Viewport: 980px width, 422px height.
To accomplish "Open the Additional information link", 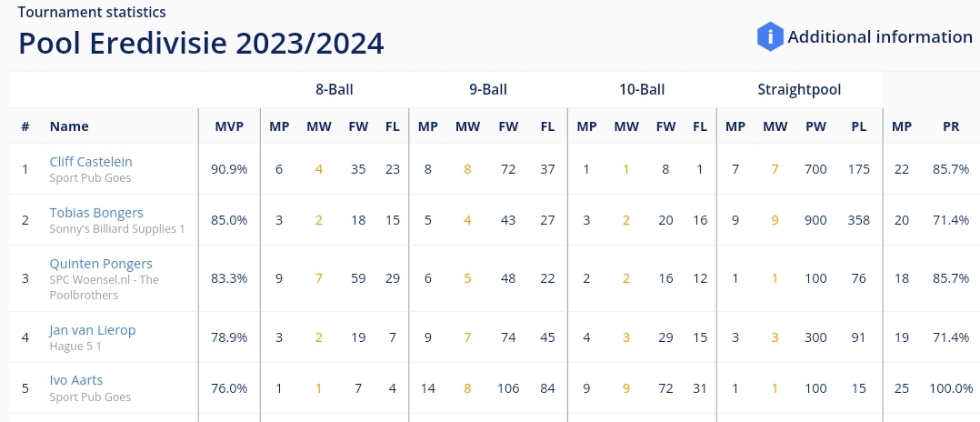I will click(x=879, y=37).
